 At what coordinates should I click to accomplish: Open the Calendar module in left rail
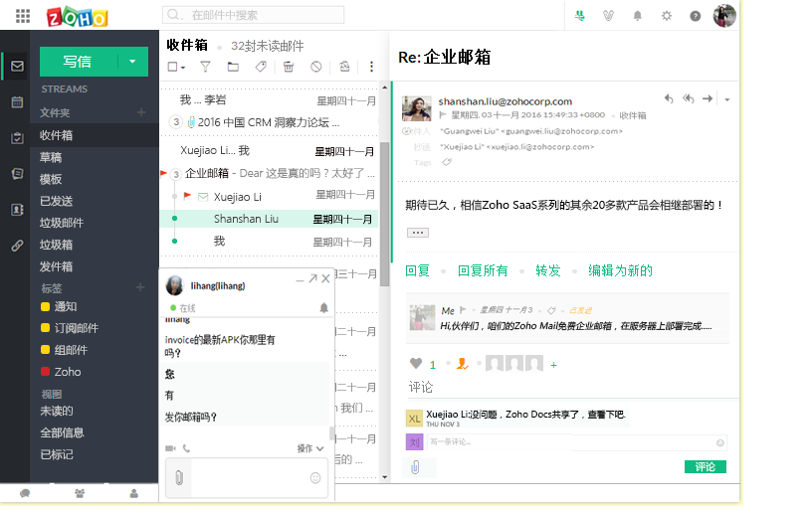coord(17,101)
